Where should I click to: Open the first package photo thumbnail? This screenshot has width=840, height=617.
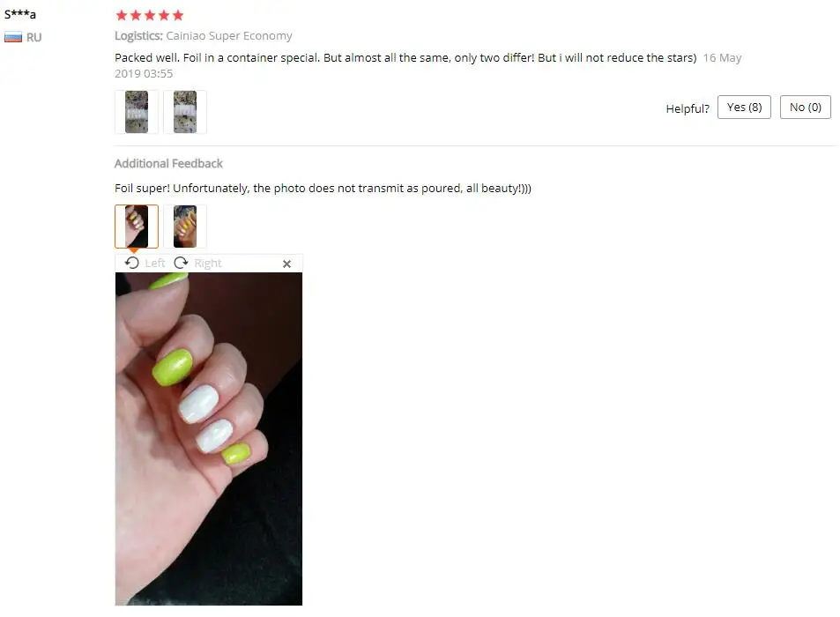pyautogui.click(x=137, y=112)
